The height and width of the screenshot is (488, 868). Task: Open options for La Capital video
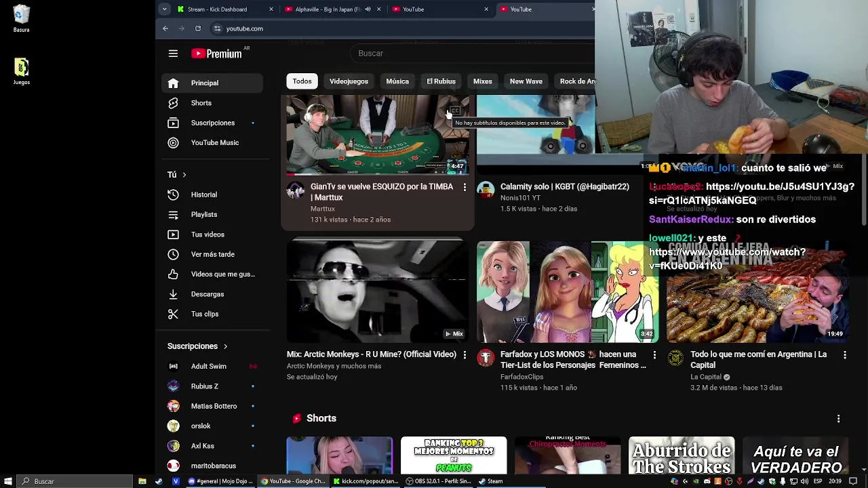click(x=844, y=354)
